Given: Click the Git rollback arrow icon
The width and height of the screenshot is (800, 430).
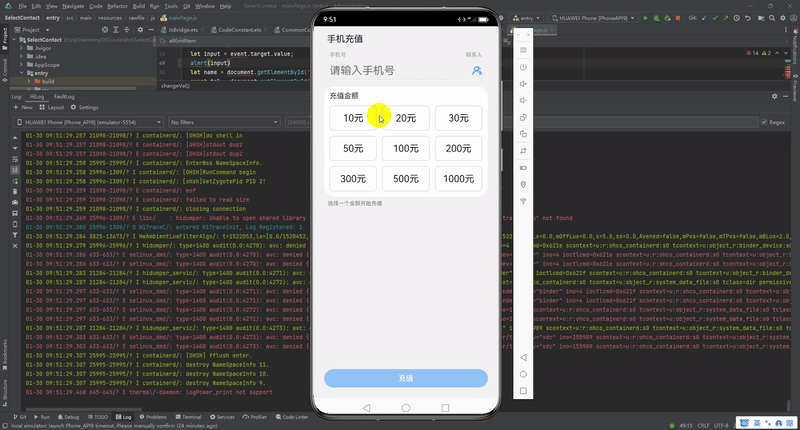Looking at the screenshot, I should [x=748, y=18].
